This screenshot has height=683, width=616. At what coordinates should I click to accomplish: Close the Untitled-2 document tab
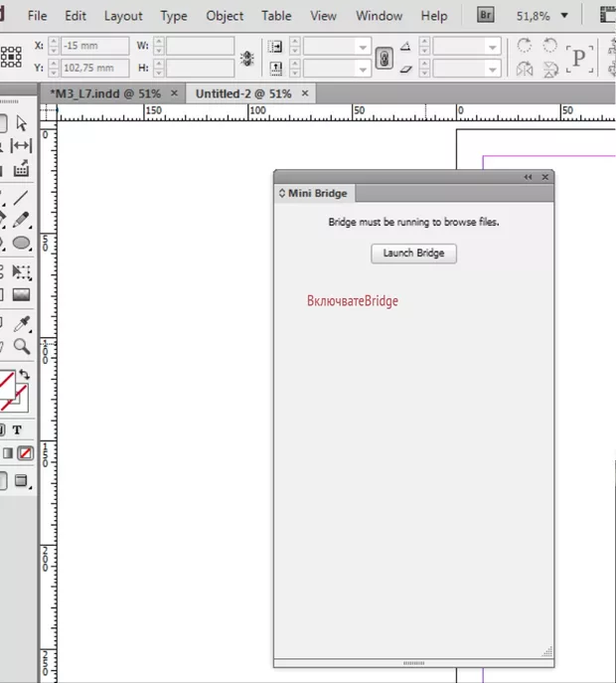click(305, 92)
